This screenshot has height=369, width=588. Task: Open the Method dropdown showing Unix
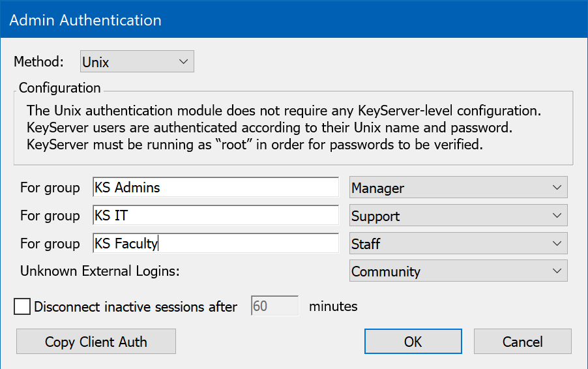[137, 63]
